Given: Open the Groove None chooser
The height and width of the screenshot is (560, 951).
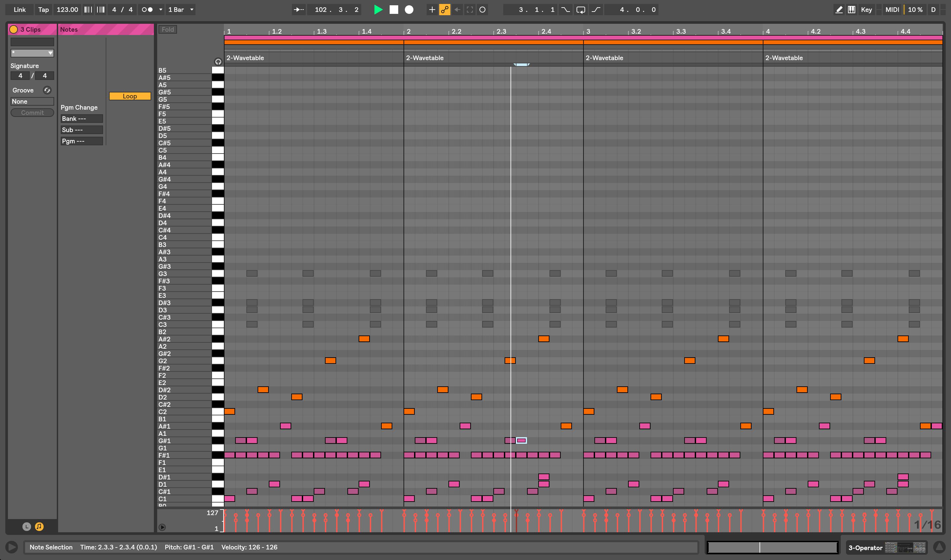Looking at the screenshot, I should 32,101.
